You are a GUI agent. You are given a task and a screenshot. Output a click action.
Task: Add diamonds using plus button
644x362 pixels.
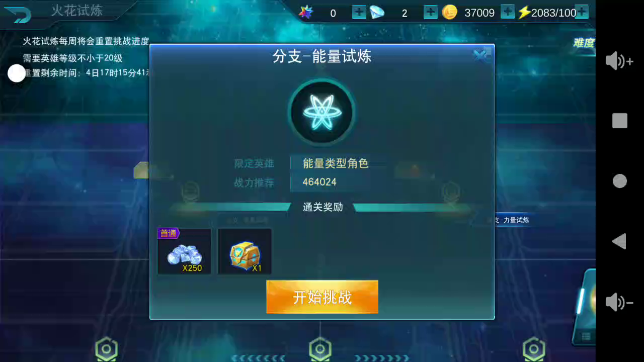[x=431, y=12]
